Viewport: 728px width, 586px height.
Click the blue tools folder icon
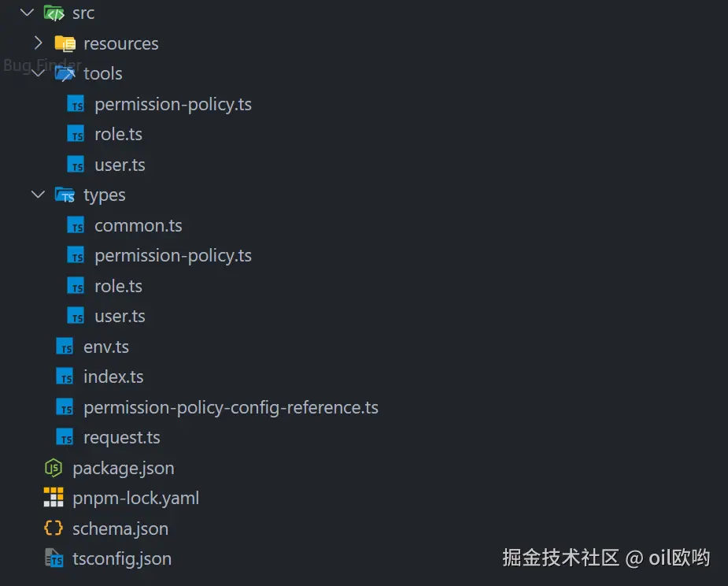(x=65, y=73)
